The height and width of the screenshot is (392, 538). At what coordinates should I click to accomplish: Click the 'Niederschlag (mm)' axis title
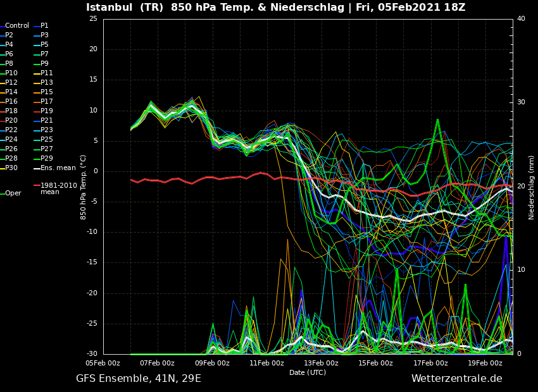click(x=531, y=187)
